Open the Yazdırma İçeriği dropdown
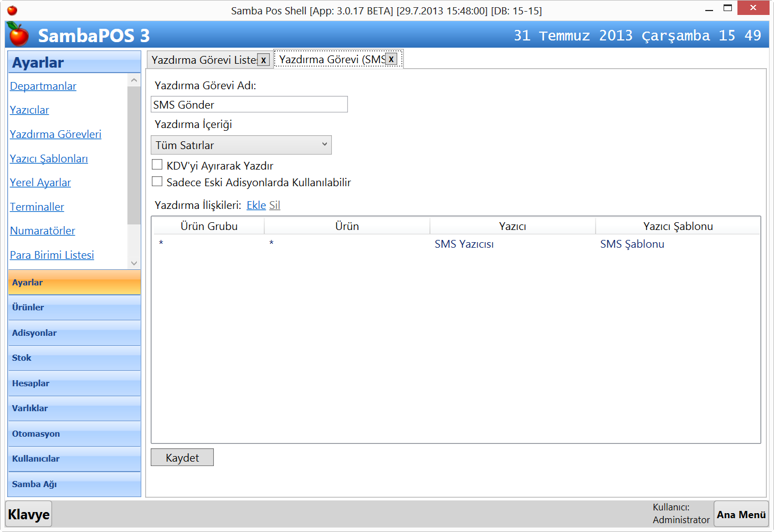774x532 pixels. (x=241, y=145)
